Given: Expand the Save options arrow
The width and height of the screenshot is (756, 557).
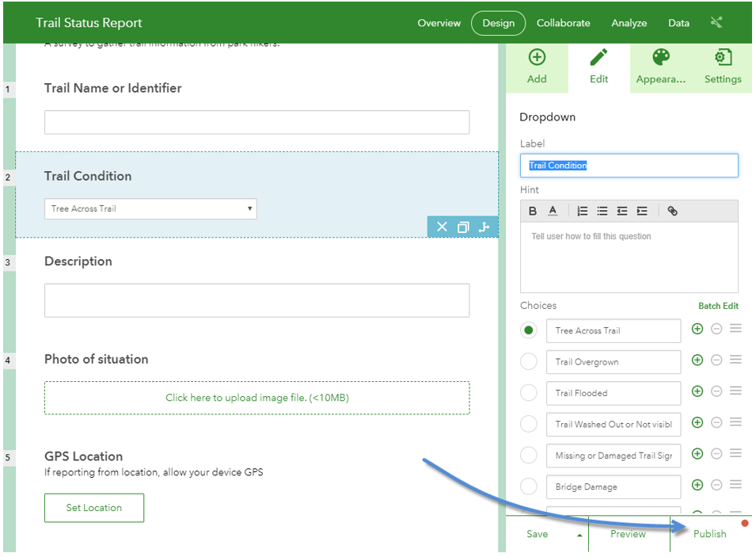Looking at the screenshot, I should pyautogui.click(x=579, y=535).
